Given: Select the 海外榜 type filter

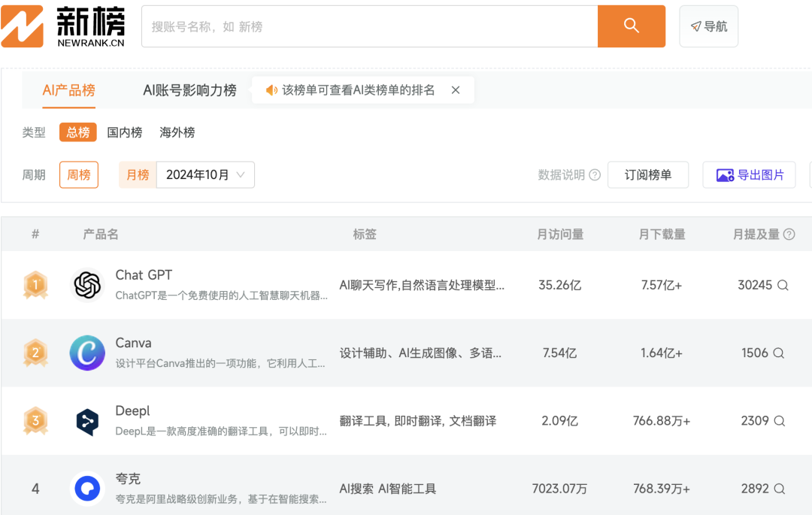Looking at the screenshot, I should pyautogui.click(x=177, y=132).
